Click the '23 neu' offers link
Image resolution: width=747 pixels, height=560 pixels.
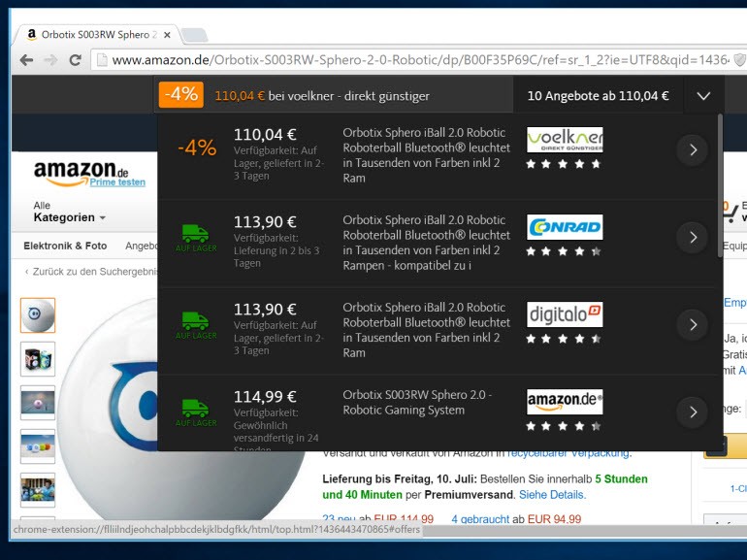[341, 519]
